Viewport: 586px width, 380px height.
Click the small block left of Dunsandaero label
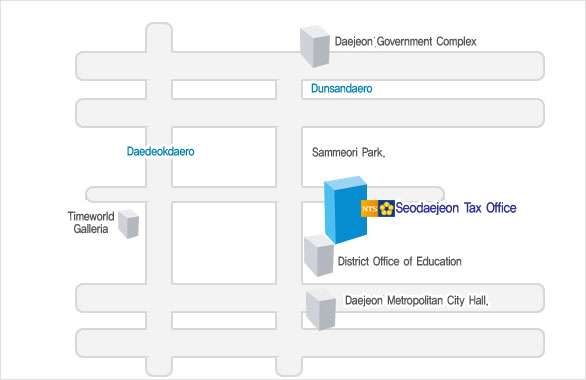[224, 89]
